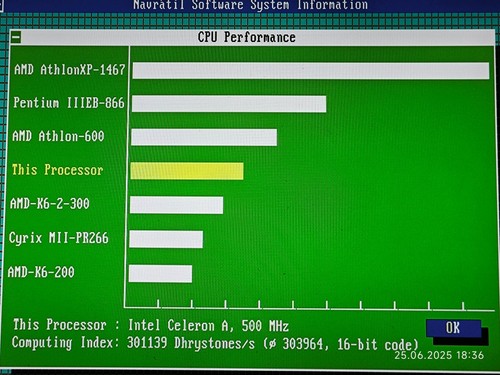This screenshot has height=375, width=500.
Task: Select the Pentium IIIEB-866 label
Action: coord(69,103)
